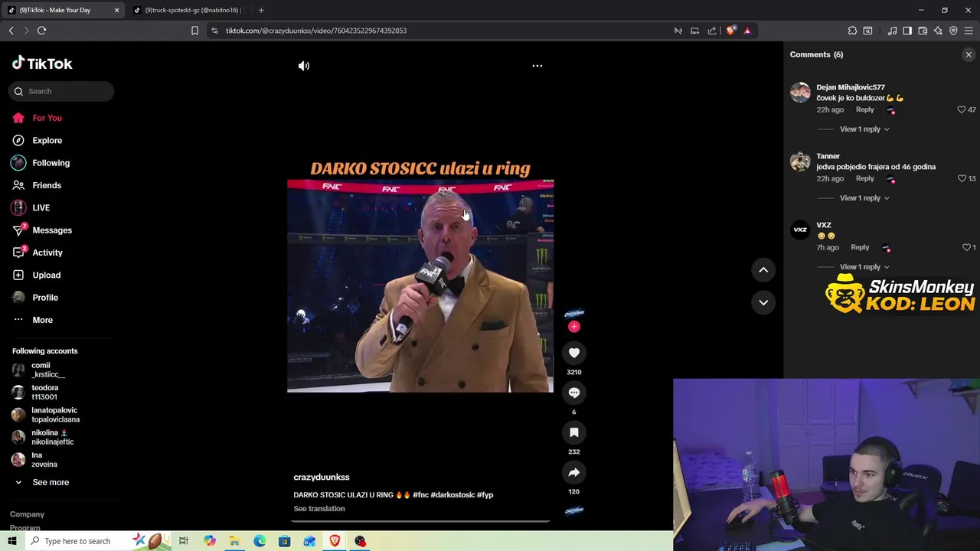Share the video with the arrow icon
Viewport: 980px width, 551px height.
[574, 472]
